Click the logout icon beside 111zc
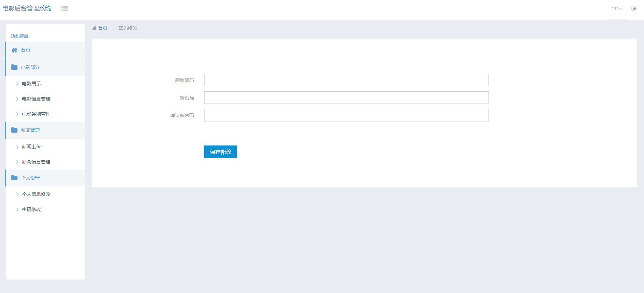Screen dimensions: 644x293 click(634, 8)
